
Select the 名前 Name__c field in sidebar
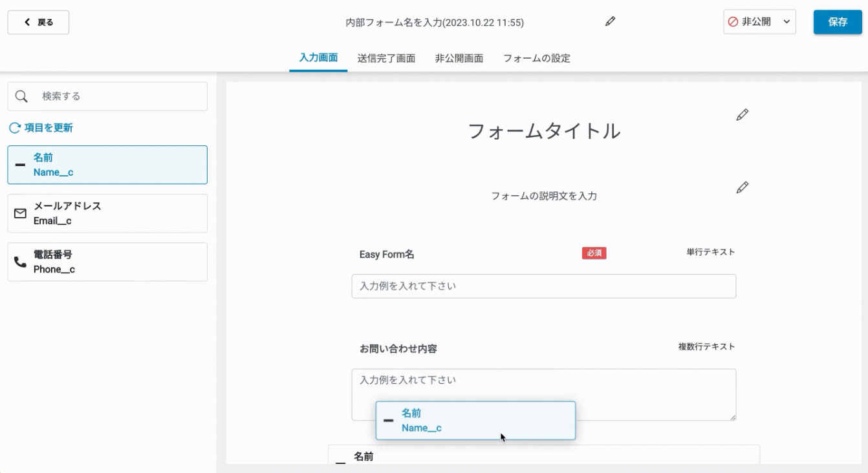tap(107, 165)
